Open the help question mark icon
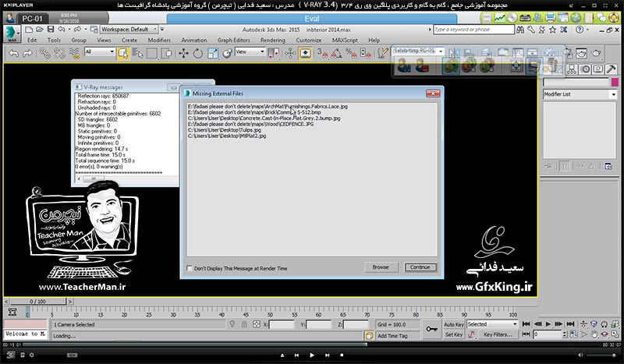The image size is (624, 364). coord(580,30)
